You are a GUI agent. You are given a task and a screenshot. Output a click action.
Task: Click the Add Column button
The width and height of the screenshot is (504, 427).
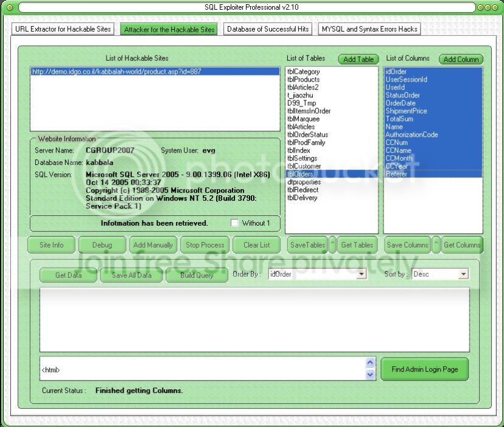coord(461,59)
